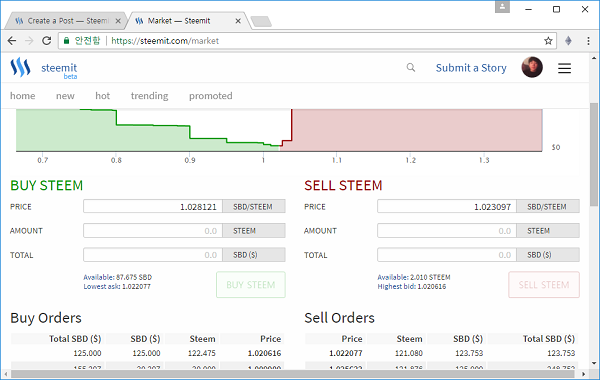Click Available: 2.010 STEEM link
This screenshot has width=600, height=380.
tap(414, 277)
